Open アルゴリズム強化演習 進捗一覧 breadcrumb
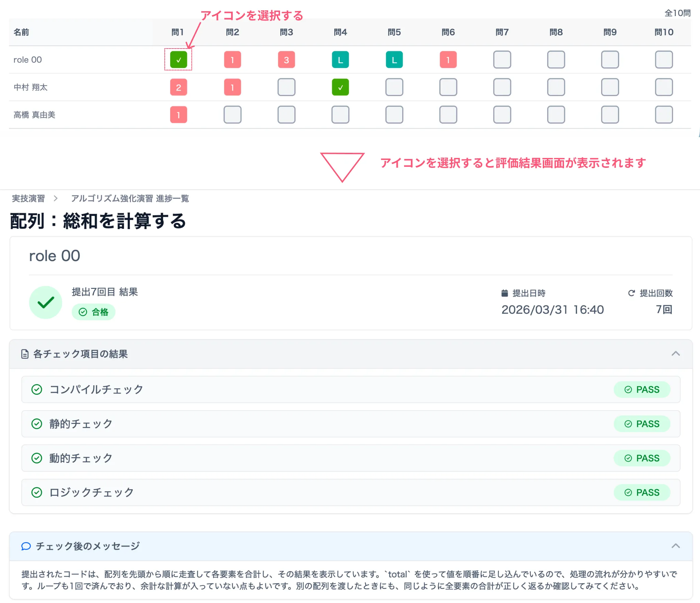Screen dimensions: 700x603 pos(130,198)
